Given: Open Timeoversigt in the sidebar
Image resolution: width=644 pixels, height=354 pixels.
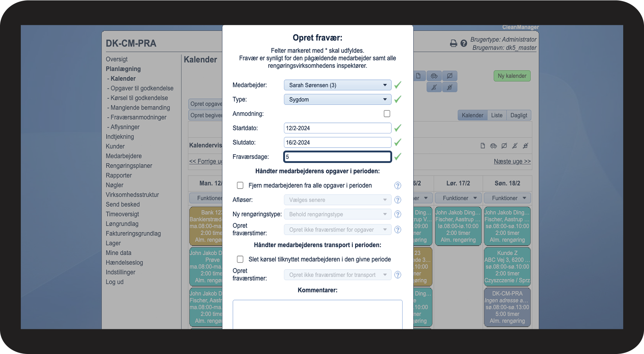Looking at the screenshot, I should pyautogui.click(x=122, y=214).
